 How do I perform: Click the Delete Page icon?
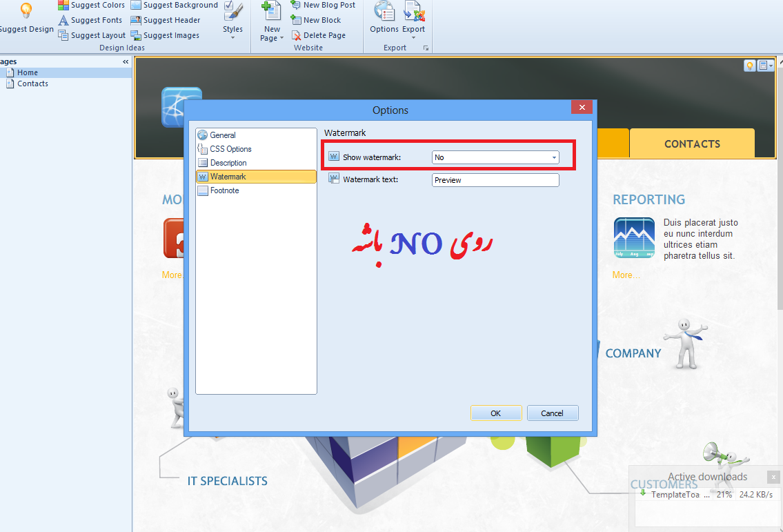pos(296,35)
